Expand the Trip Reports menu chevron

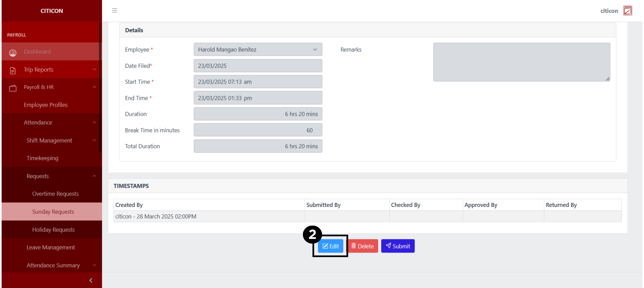click(x=94, y=70)
